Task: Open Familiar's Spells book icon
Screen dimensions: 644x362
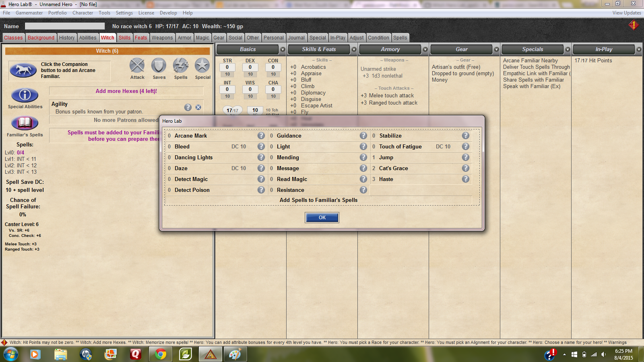Action: tap(25, 123)
